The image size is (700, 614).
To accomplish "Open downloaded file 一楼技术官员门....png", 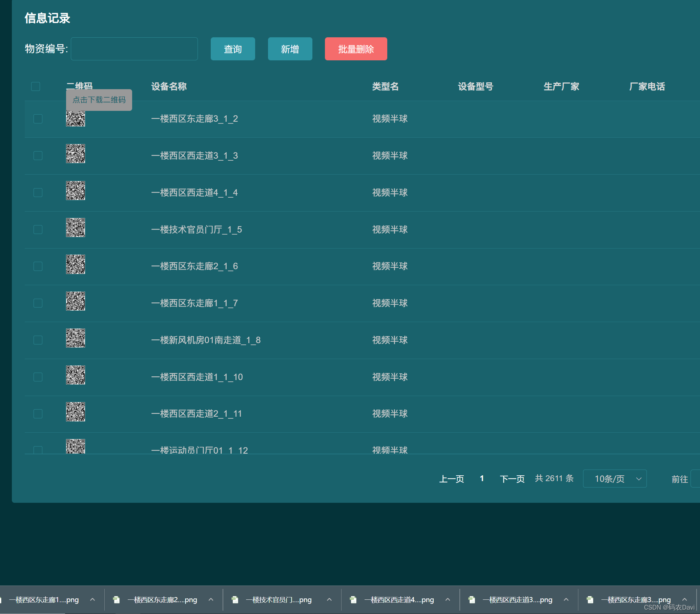I will (279, 600).
